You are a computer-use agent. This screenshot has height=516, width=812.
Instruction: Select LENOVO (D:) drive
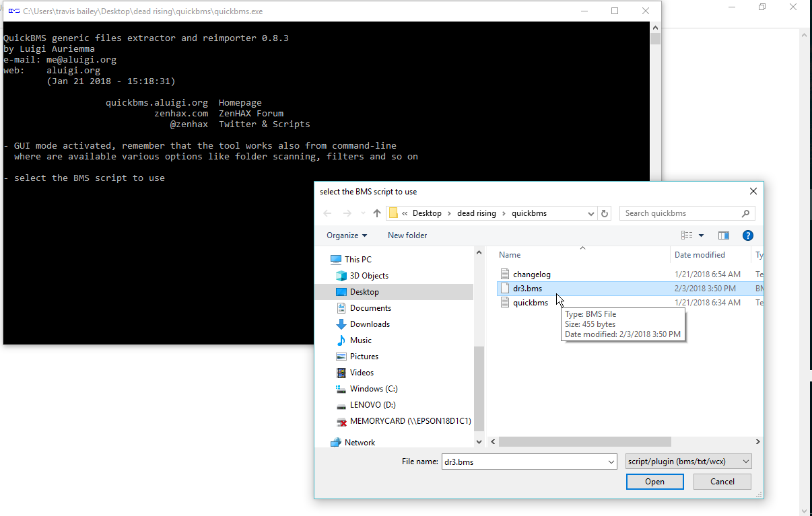(372, 405)
